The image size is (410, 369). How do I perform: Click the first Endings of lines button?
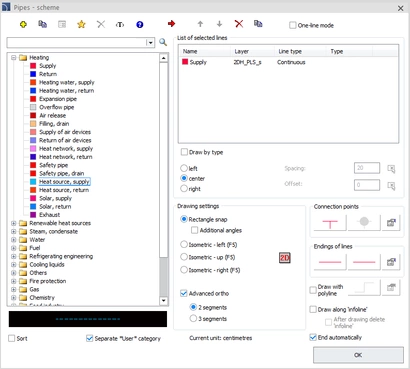(x=330, y=262)
